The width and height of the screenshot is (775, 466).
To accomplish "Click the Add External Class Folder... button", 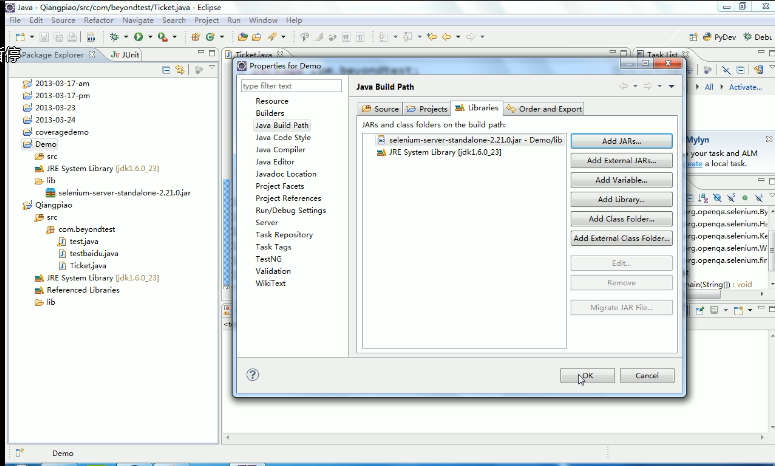I will click(621, 238).
